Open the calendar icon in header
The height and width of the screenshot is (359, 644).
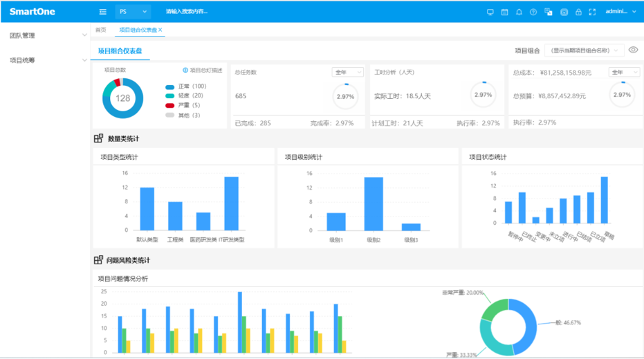coord(504,12)
